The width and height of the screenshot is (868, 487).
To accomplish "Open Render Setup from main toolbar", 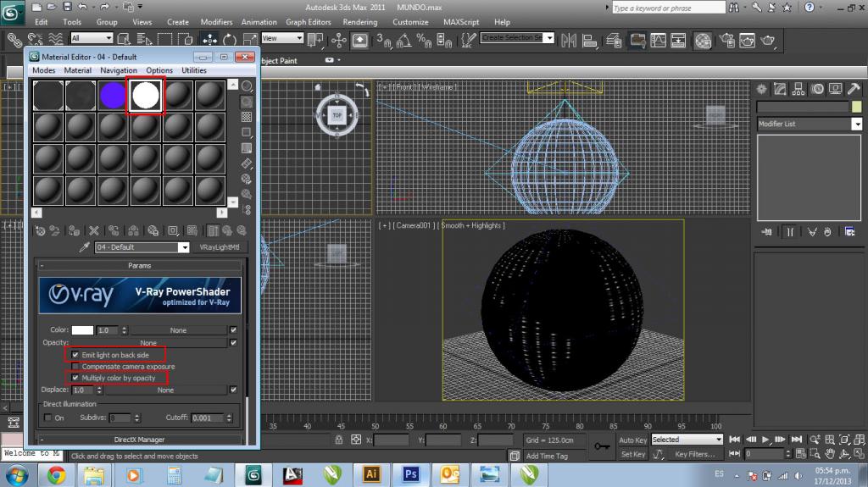I will click(x=726, y=40).
